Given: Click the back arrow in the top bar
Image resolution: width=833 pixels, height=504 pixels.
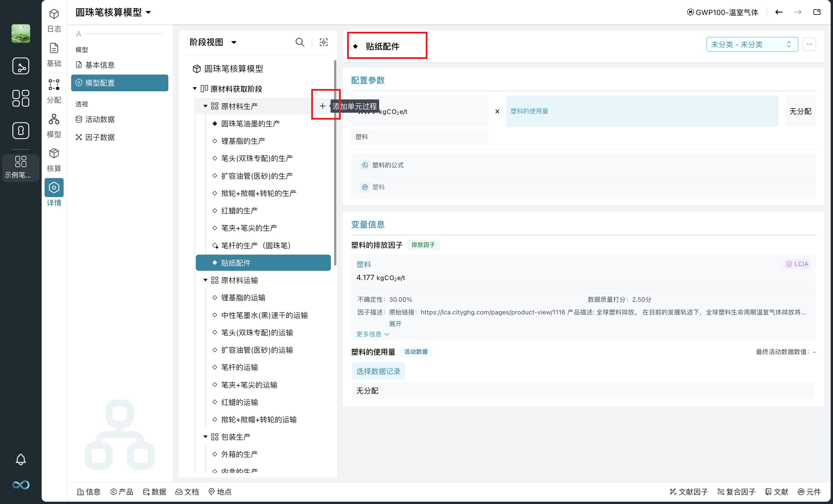Looking at the screenshot, I should (779, 12).
